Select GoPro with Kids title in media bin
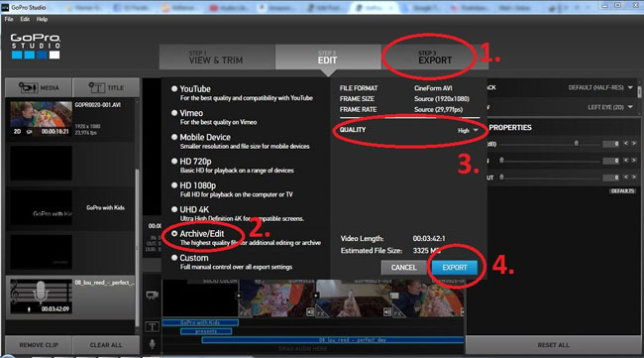 pos(41,207)
